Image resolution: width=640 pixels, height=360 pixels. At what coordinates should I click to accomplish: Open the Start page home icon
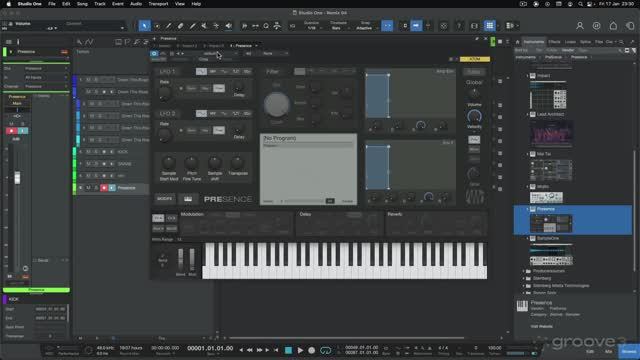(613, 26)
